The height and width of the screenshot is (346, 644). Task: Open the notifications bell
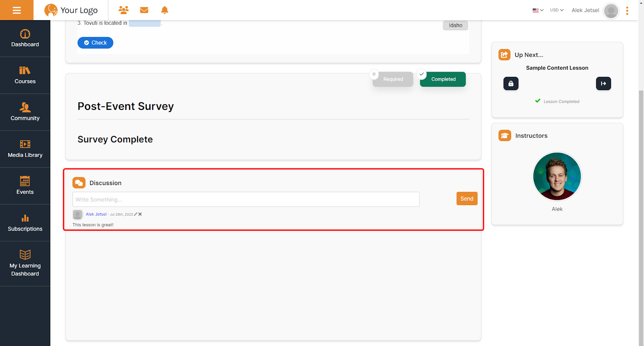165,10
